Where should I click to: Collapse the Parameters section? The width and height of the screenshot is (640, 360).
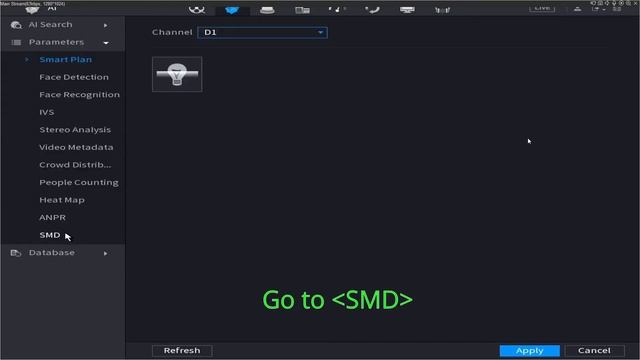(62, 42)
